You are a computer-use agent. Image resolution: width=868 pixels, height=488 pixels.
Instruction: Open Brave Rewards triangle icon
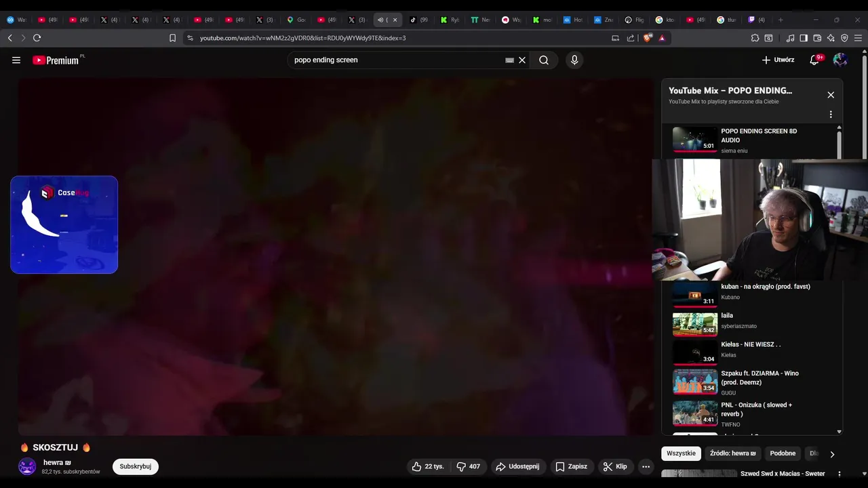coord(662,38)
